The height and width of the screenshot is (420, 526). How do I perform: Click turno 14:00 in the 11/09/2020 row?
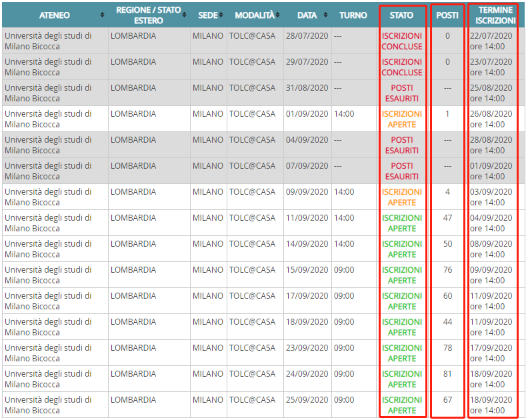pyautogui.click(x=344, y=218)
